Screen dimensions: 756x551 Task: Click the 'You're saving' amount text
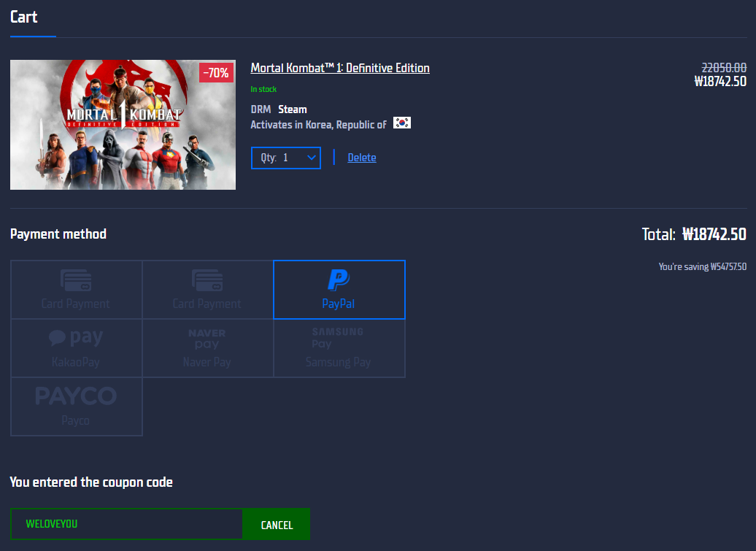click(702, 267)
